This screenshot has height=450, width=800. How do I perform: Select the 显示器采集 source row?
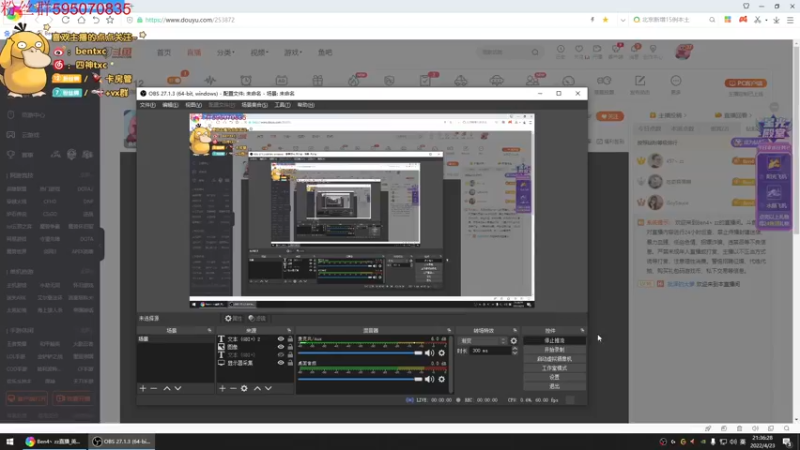click(255, 363)
